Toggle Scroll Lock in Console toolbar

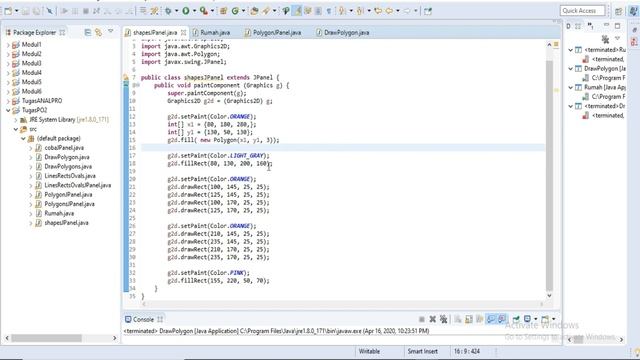[469, 319]
